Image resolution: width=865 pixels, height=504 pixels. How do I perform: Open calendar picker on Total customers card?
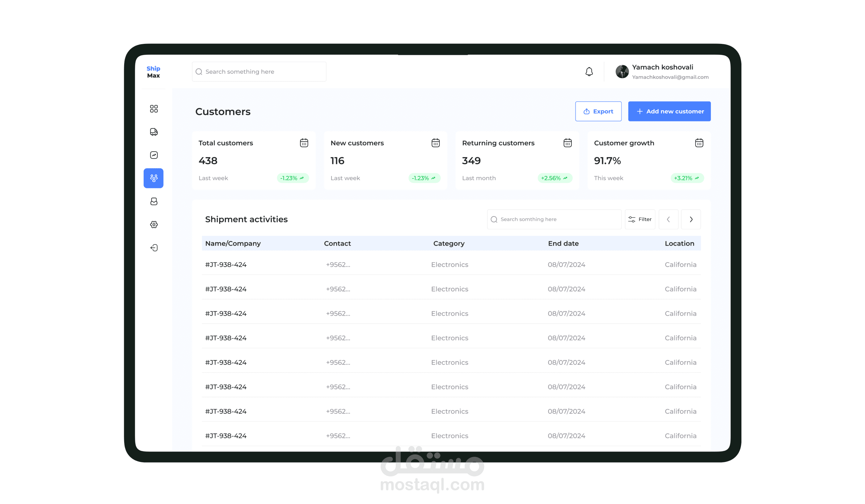coord(304,143)
